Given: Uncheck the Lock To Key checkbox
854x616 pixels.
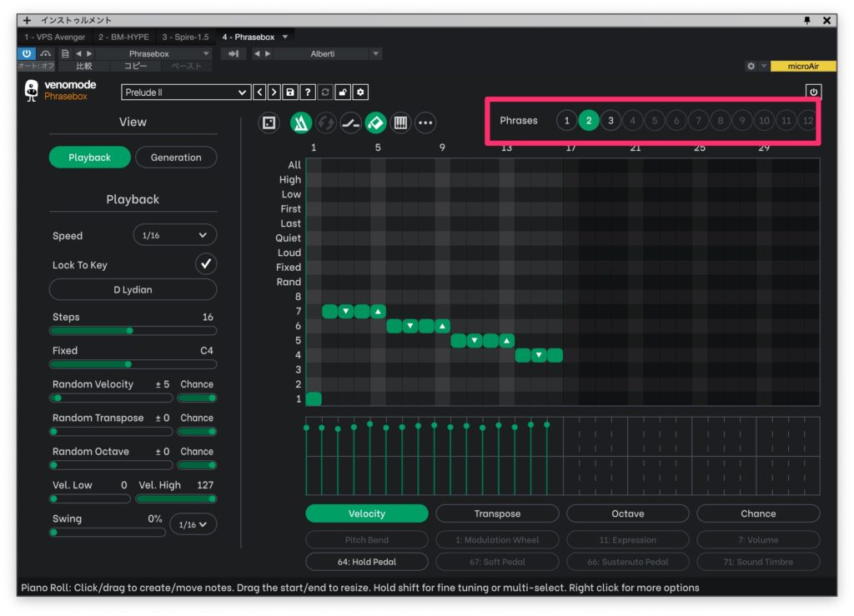Looking at the screenshot, I should (205, 264).
